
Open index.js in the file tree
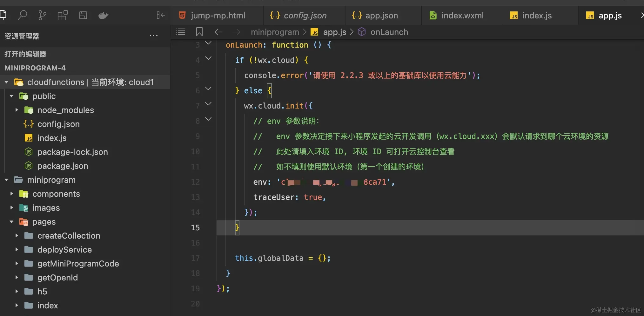[52, 138]
